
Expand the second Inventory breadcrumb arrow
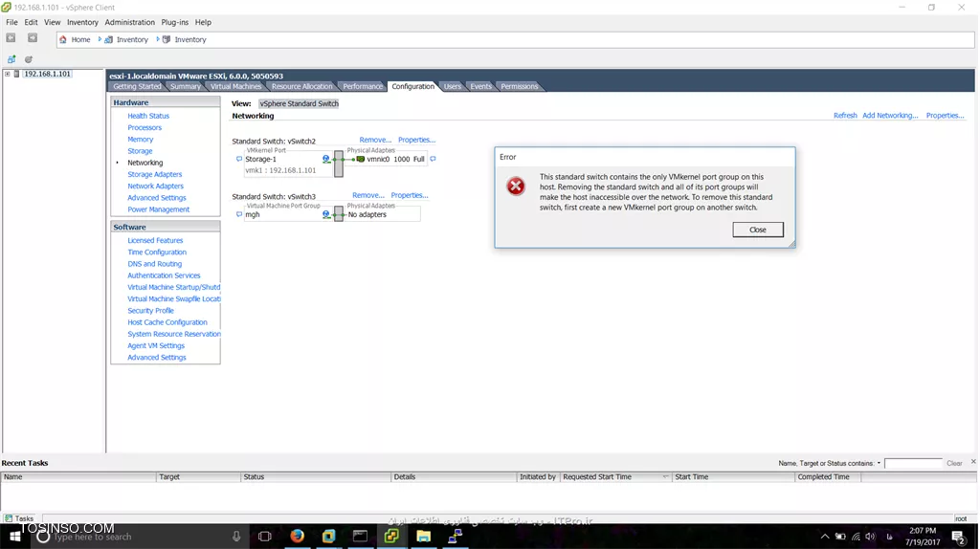158,39
